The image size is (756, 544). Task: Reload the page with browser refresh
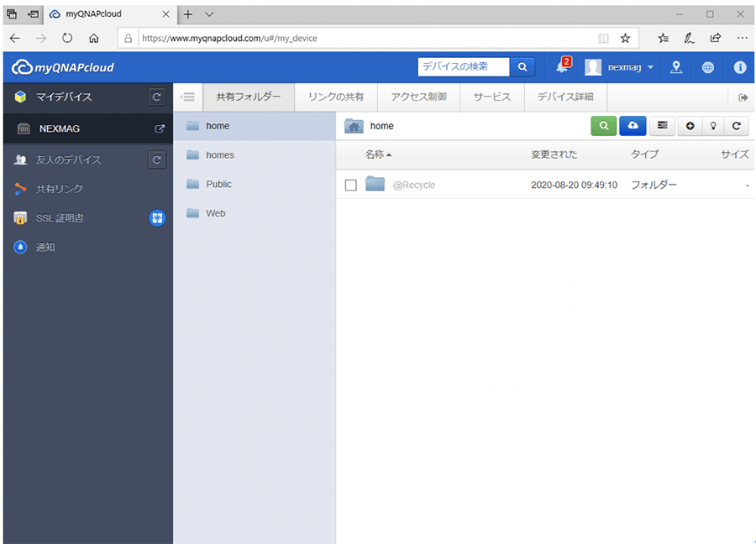pyautogui.click(x=67, y=38)
